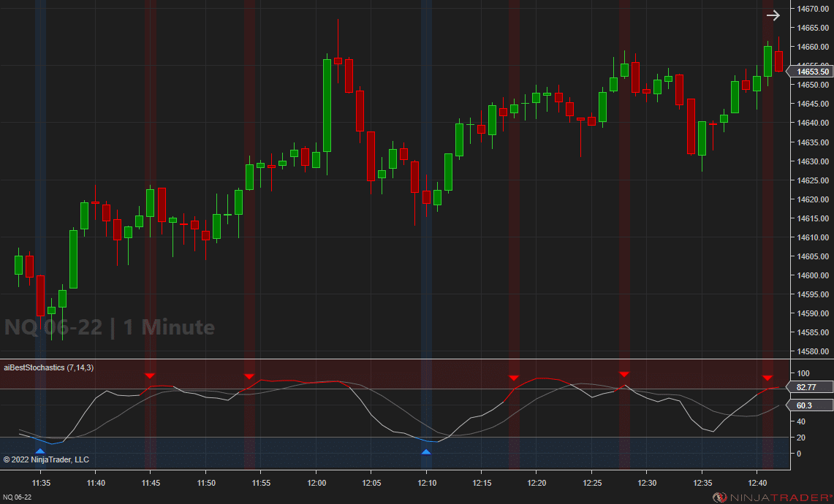Select the red signal triangle near 12:28
The height and width of the screenshot is (504, 834).
point(624,375)
